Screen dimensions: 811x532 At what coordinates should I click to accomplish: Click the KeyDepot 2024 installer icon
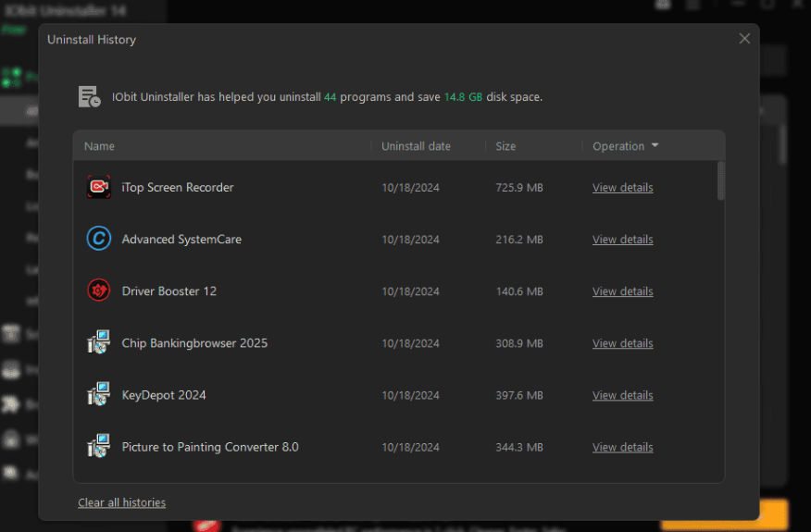pos(98,394)
